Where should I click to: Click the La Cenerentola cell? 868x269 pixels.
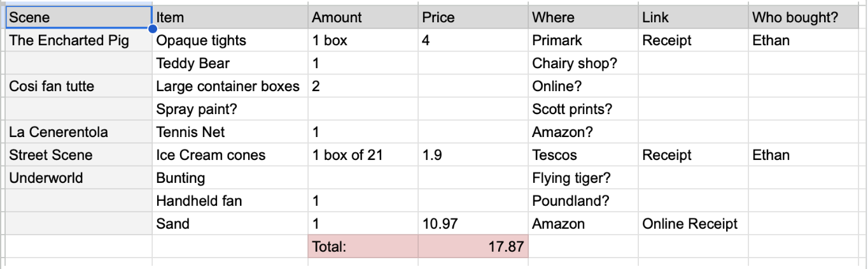pos(78,132)
